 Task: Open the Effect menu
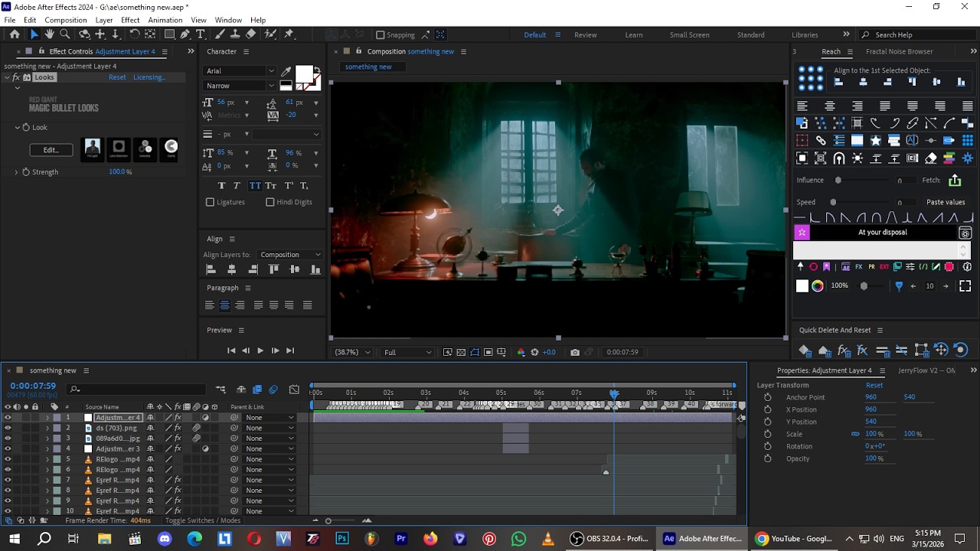(130, 20)
